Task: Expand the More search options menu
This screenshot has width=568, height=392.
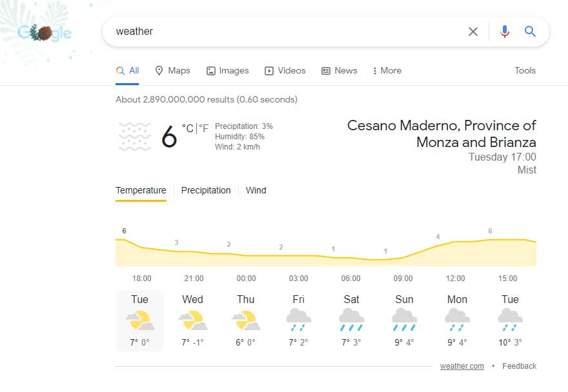Action: [387, 71]
